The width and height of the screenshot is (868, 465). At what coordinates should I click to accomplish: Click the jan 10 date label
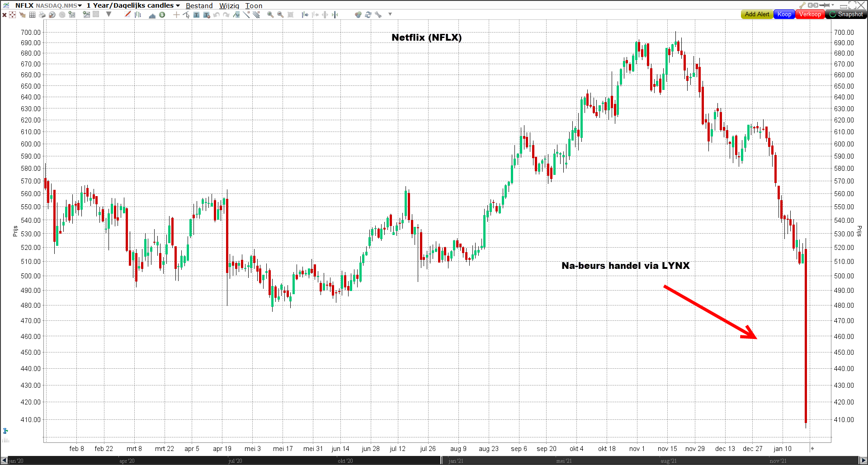(783, 449)
